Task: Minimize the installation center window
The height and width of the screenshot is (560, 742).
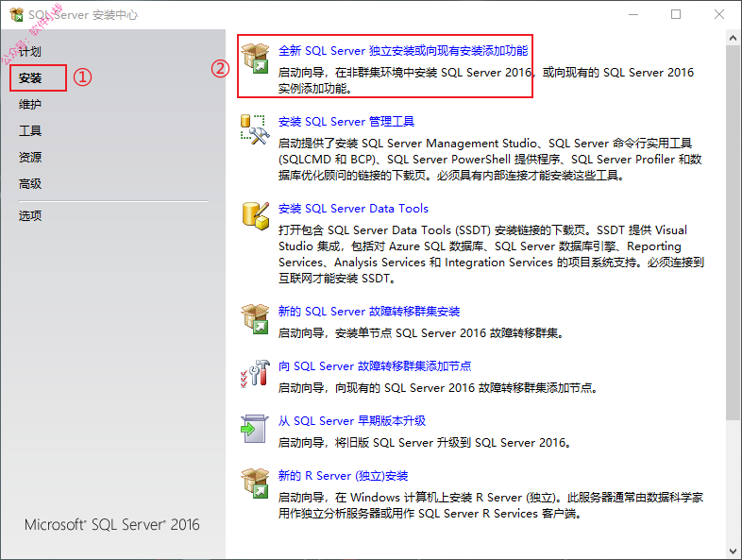Action: pos(633,15)
